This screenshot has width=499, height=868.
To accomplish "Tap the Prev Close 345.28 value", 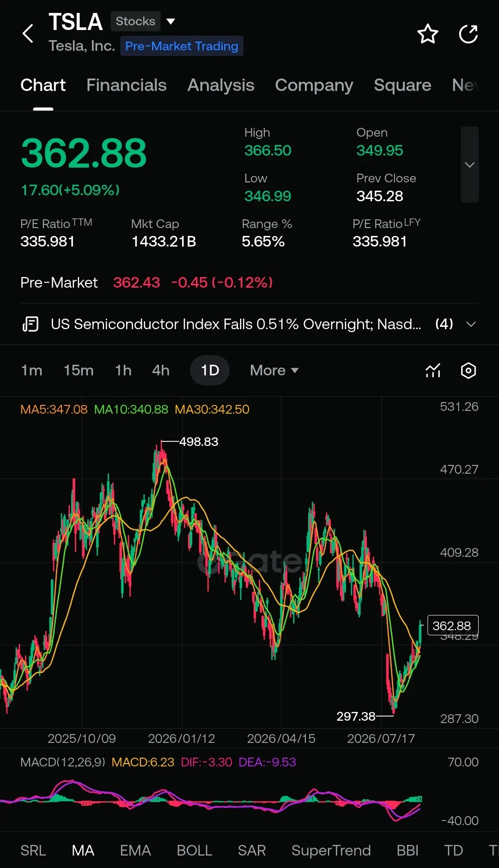I will coord(380,196).
